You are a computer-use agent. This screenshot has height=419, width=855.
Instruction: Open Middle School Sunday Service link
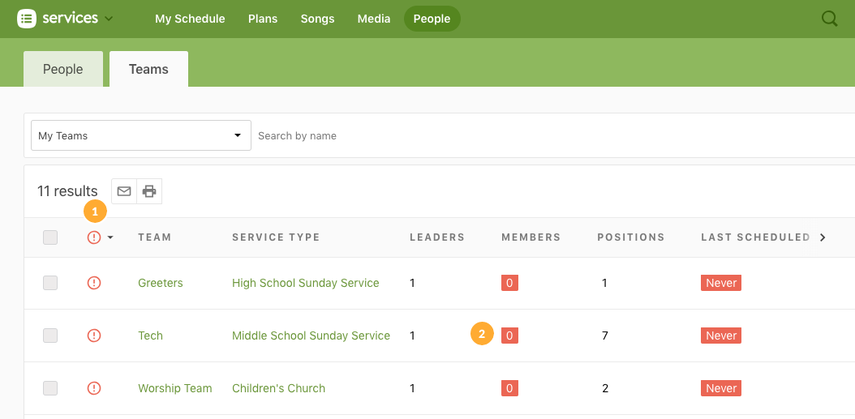point(311,336)
